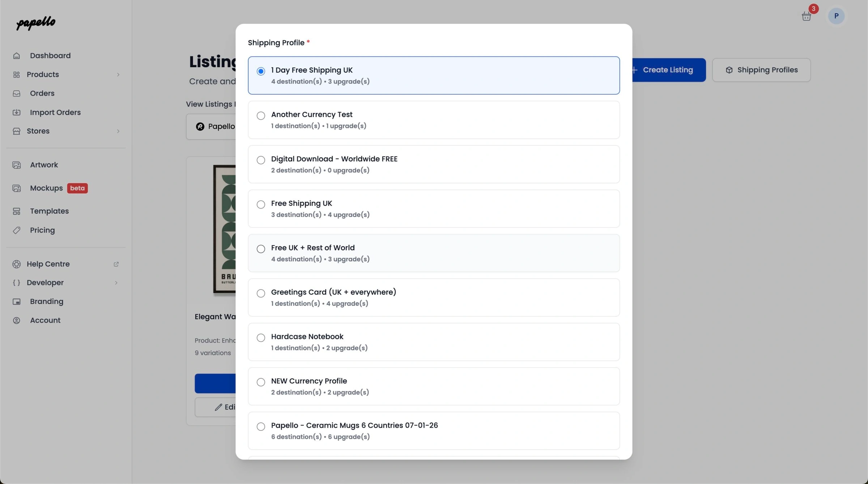Image resolution: width=868 pixels, height=484 pixels.
Task: Click the P profile avatar
Action: (836, 16)
